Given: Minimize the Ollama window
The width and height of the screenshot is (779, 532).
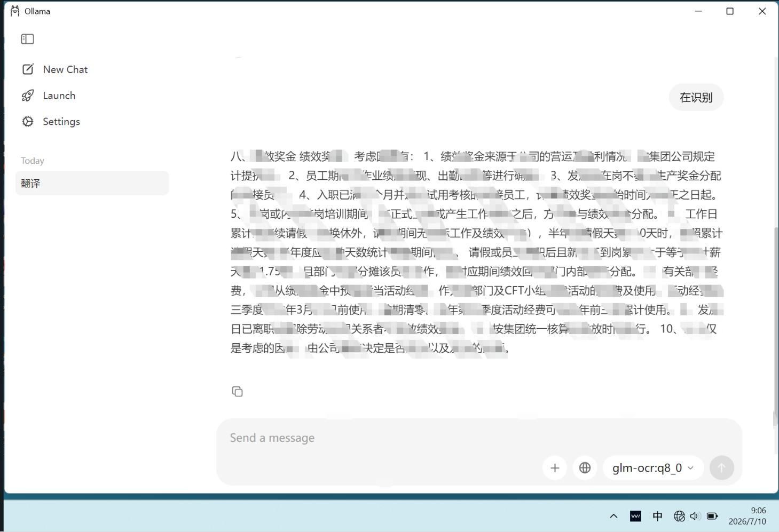Looking at the screenshot, I should (698, 11).
